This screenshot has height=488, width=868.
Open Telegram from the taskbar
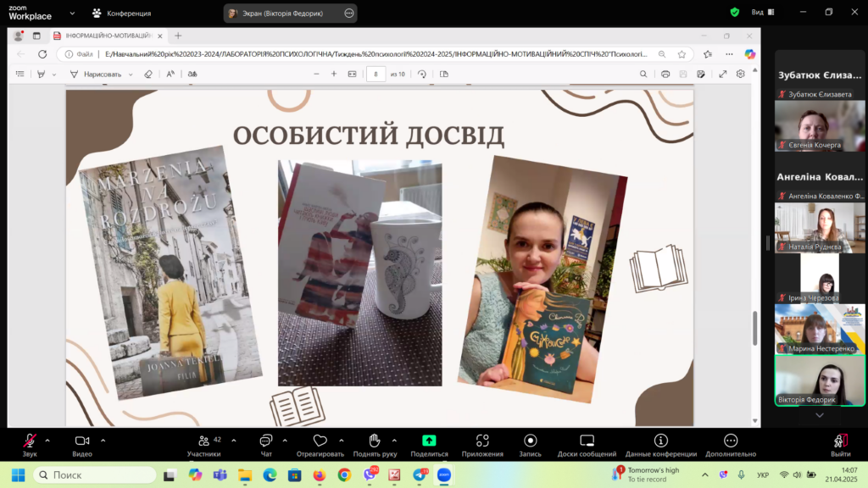420,474
